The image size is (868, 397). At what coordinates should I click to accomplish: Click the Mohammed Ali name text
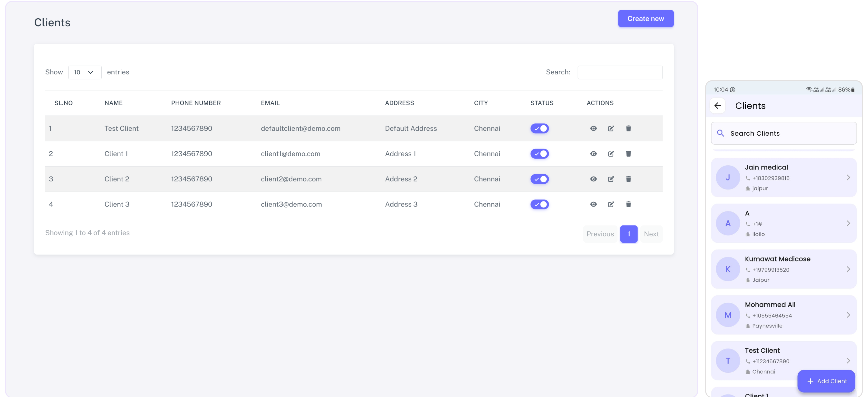click(770, 305)
